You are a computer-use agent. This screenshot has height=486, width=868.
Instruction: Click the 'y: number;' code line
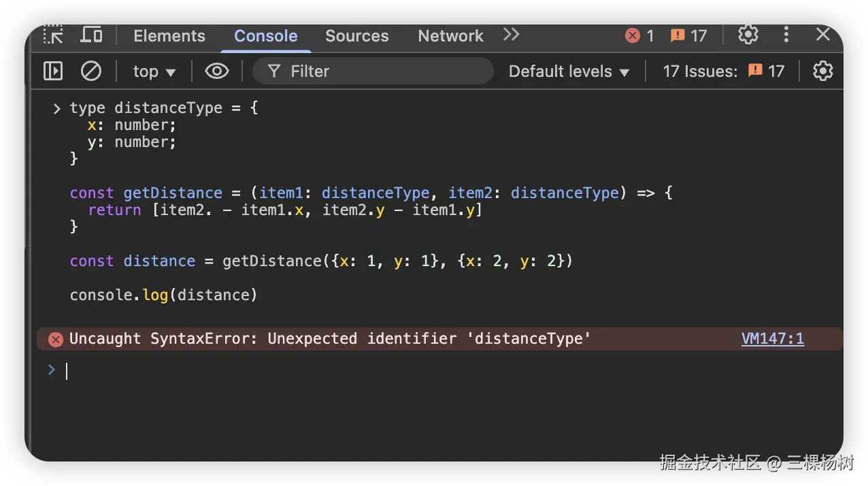[x=132, y=142]
